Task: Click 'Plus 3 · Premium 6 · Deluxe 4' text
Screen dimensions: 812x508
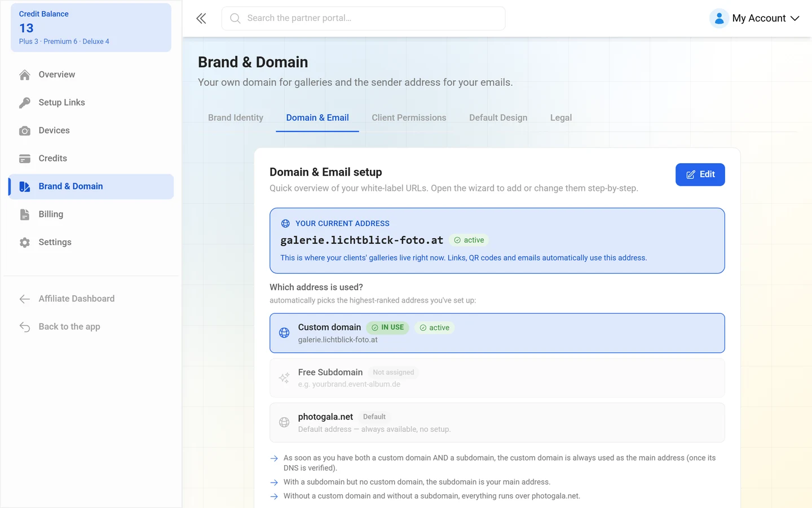Action: 64,42
